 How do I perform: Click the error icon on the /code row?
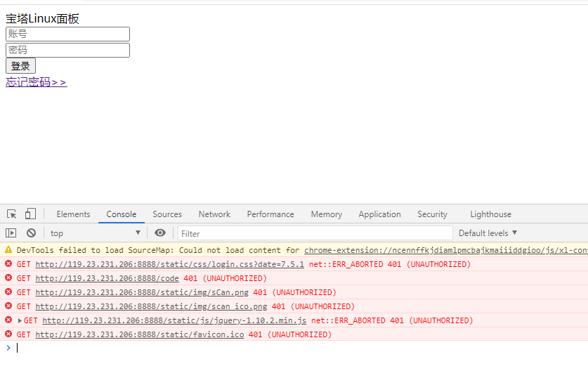(x=8, y=278)
